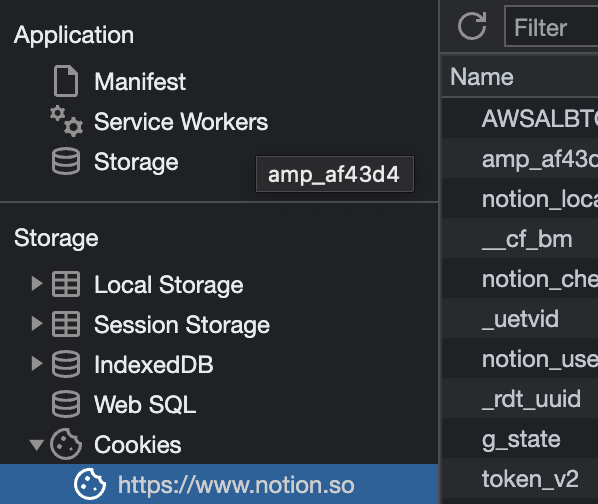Screen dimensions: 598x504
Task: Click the IndexedDB database icon
Action: 66,364
